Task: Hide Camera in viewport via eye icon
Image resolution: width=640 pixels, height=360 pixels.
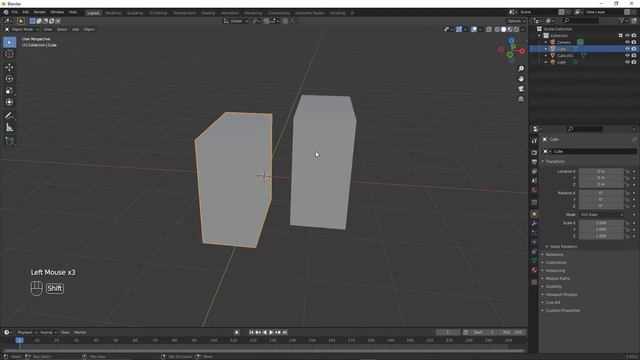Action: point(627,42)
